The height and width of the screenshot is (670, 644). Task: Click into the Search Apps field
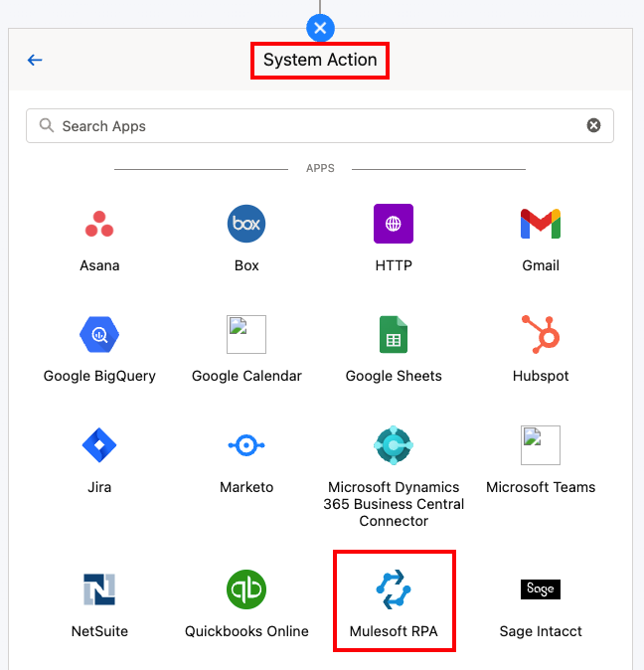[x=298, y=126]
